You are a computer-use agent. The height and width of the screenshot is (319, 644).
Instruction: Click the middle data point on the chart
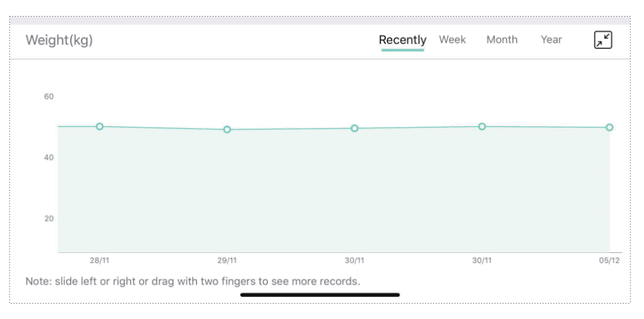click(355, 128)
